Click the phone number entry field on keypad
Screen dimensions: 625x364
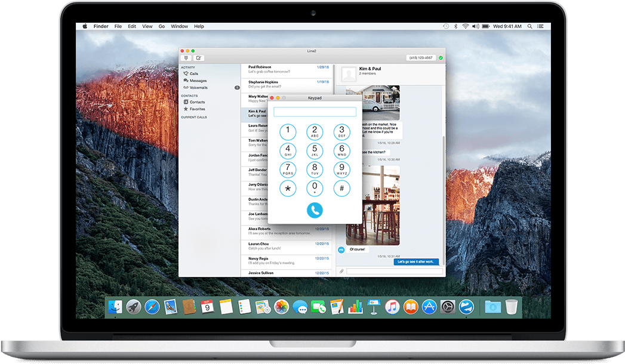pyautogui.click(x=315, y=112)
